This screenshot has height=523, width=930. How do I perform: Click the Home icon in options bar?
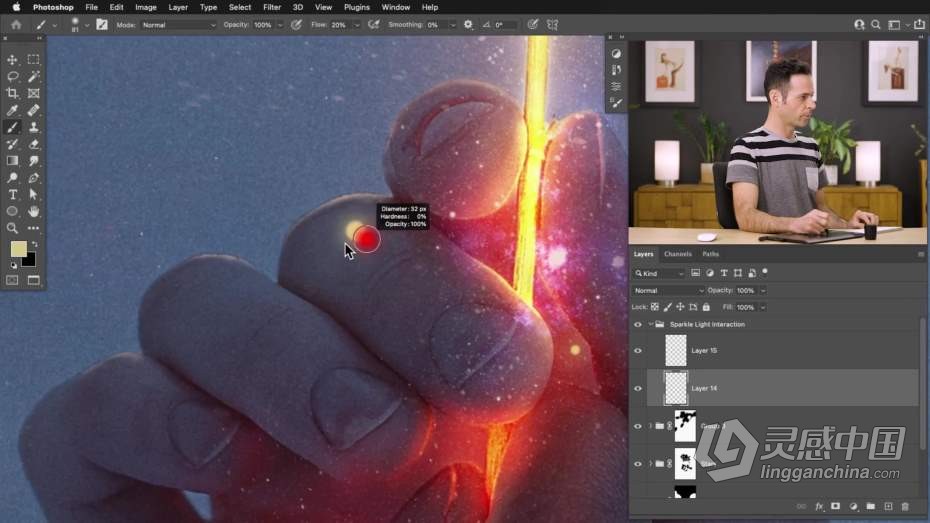pyautogui.click(x=16, y=25)
